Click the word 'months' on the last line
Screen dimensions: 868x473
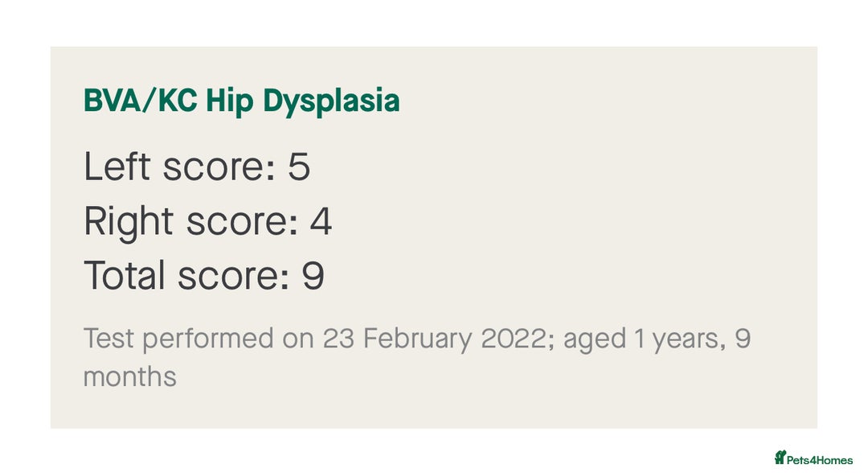click(130, 377)
